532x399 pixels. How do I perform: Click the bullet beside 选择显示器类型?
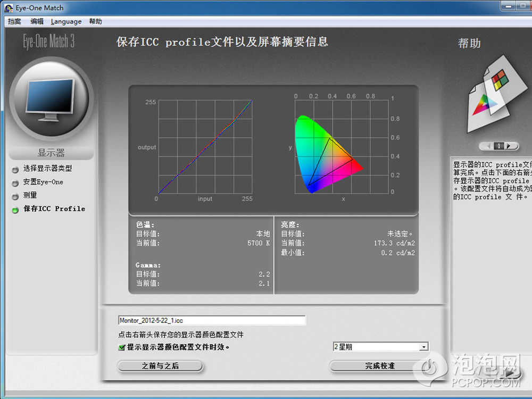(15, 170)
